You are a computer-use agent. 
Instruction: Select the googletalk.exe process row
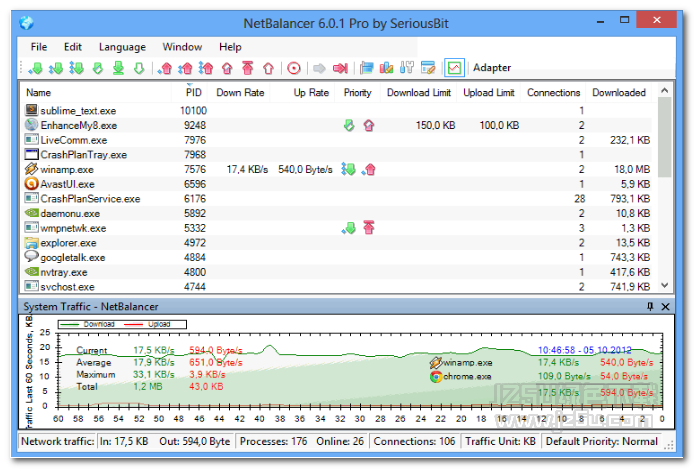coord(338,257)
